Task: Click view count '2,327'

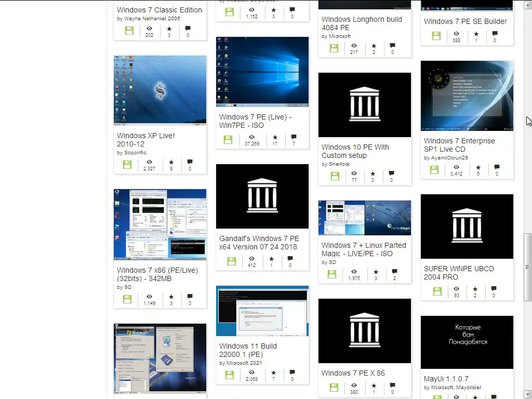Action: pyautogui.click(x=149, y=169)
